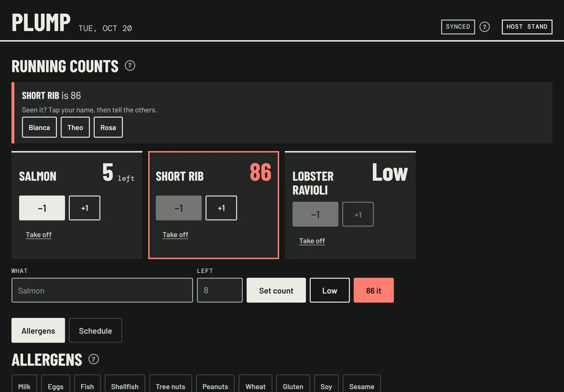Toggle the Eggs allergen filter
The height and width of the screenshot is (392, 564).
point(55,384)
